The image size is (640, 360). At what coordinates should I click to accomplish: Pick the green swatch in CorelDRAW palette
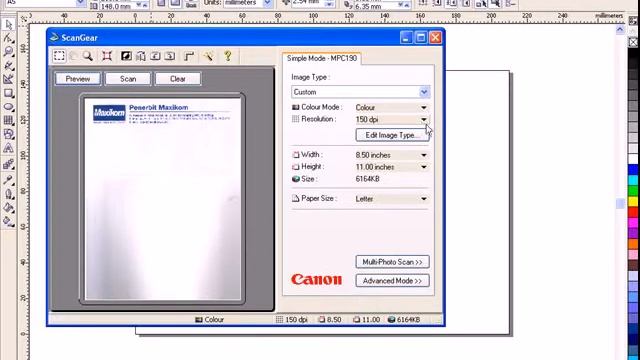click(633, 191)
